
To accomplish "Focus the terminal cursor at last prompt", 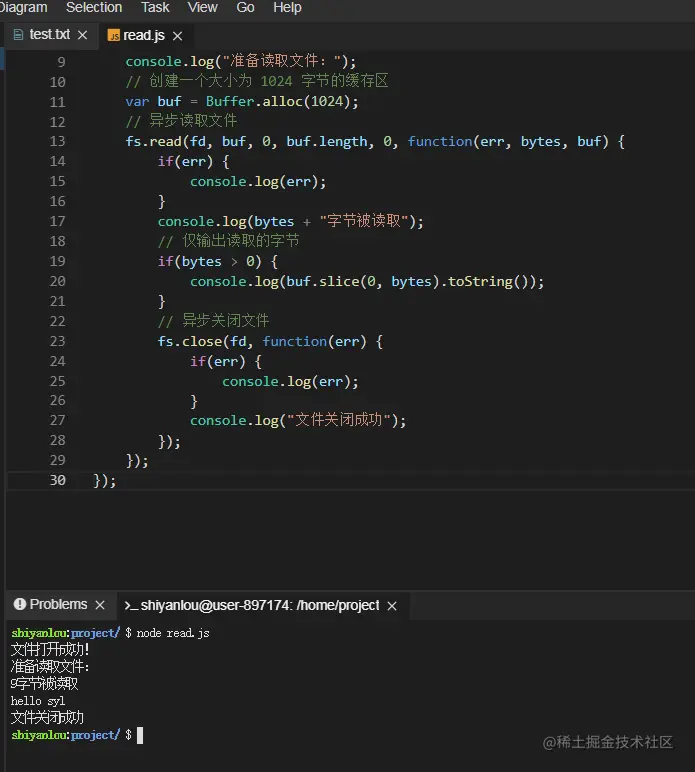I will point(140,735).
